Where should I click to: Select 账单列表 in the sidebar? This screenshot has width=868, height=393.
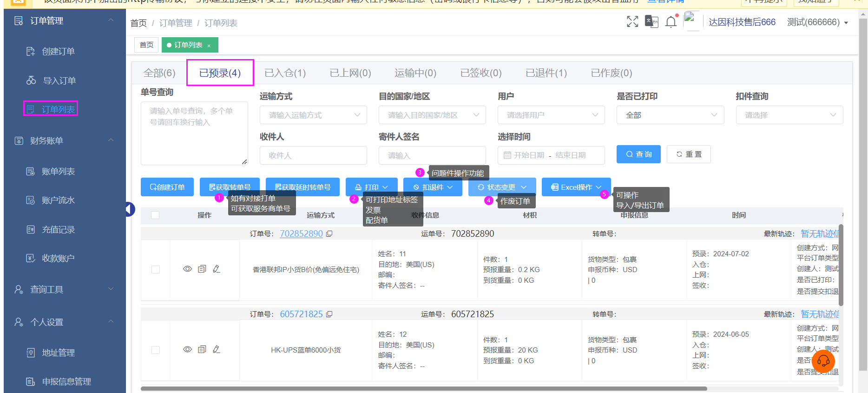(58, 172)
